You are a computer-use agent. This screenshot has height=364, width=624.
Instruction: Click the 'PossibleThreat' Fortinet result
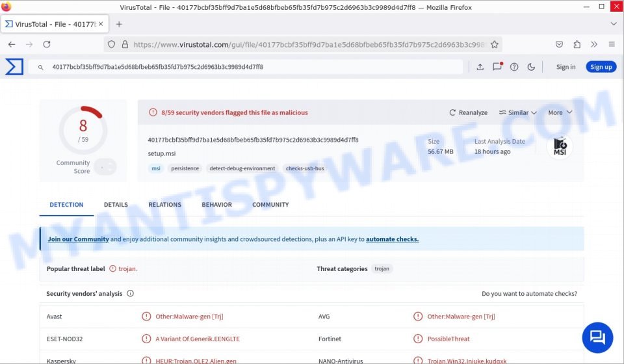[x=448, y=339]
